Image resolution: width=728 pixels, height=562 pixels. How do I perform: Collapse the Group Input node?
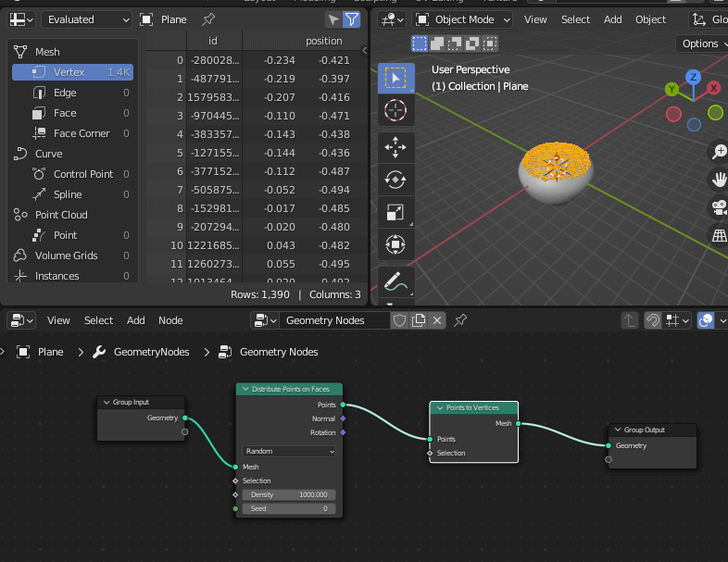[x=107, y=402]
